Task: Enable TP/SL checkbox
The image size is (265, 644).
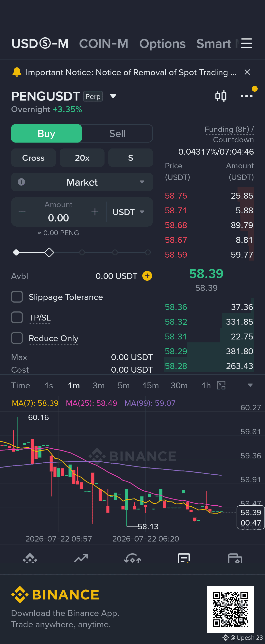Action: click(x=17, y=318)
